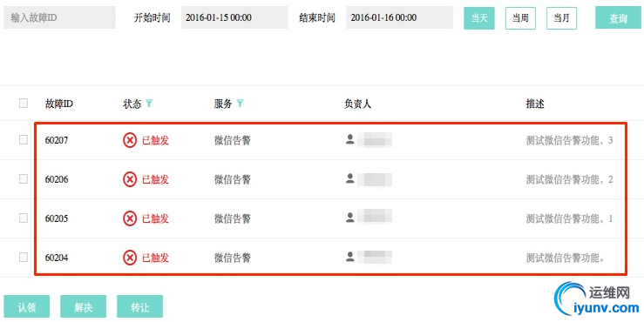Viewport: 644px width, 322px height.
Task: Select the 当月 time range option
Action: (x=561, y=18)
